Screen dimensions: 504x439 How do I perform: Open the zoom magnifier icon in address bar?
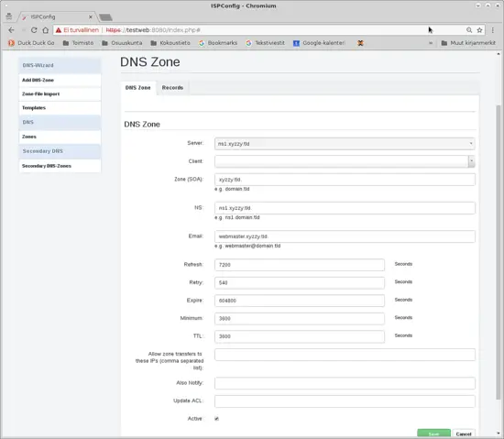[469, 30]
